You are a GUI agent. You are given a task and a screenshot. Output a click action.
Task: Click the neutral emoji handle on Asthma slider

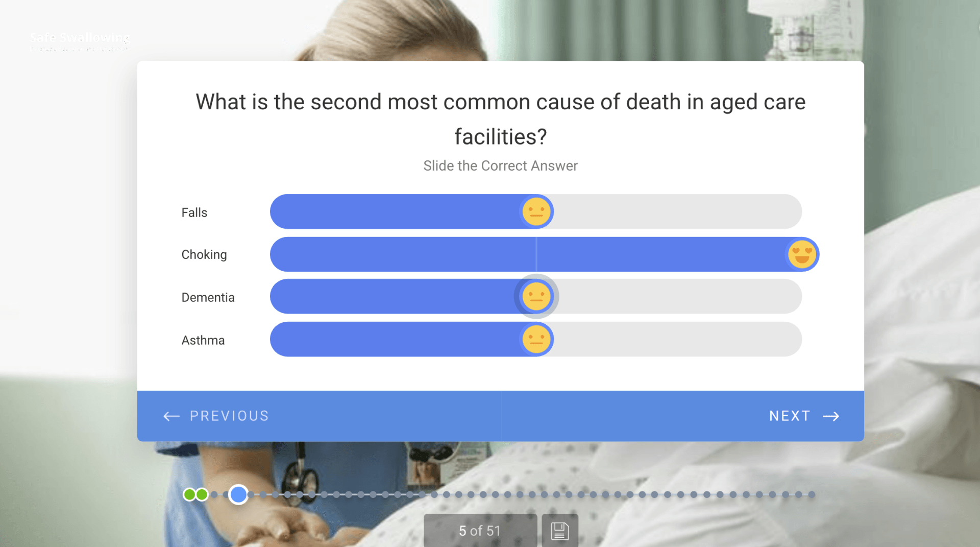click(536, 339)
